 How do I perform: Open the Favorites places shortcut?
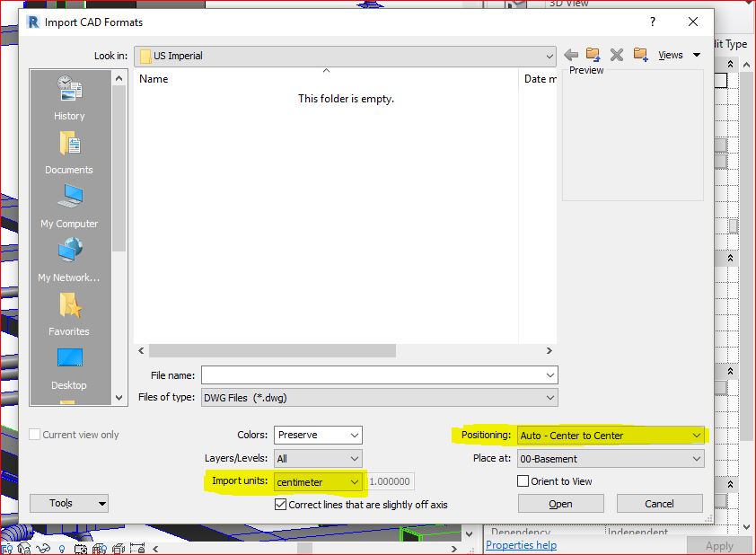click(x=69, y=314)
